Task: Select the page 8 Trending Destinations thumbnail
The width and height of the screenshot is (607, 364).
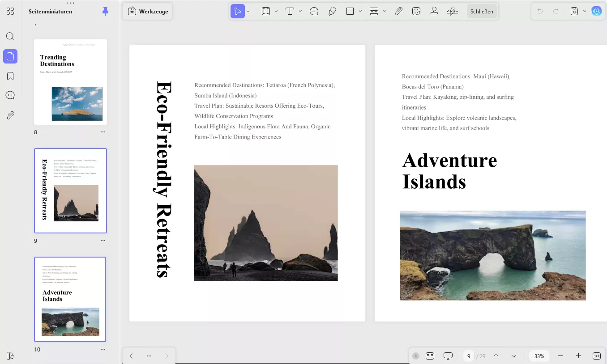Action: click(x=70, y=82)
